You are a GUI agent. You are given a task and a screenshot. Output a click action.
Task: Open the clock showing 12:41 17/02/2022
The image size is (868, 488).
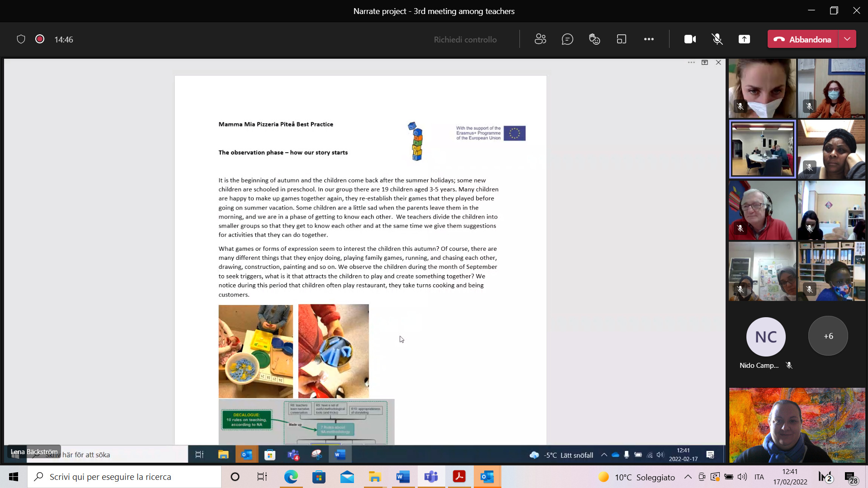point(790,477)
